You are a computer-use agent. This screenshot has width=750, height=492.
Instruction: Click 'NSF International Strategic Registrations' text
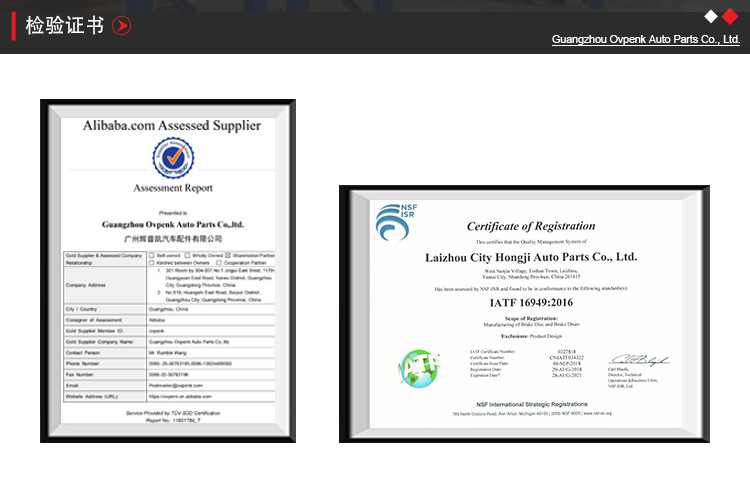point(532,405)
